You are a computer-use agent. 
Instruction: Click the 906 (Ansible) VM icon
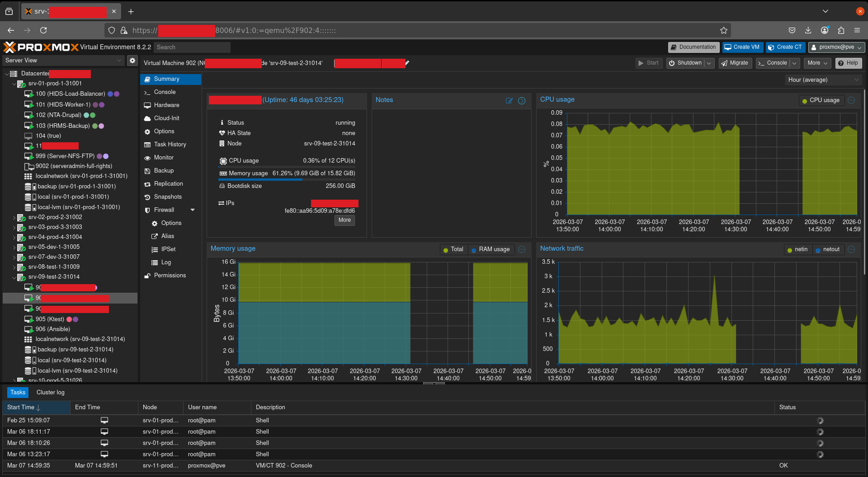(28, 329)
